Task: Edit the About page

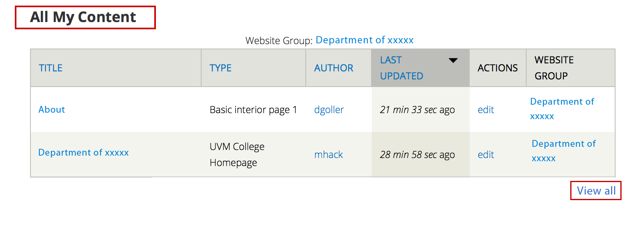Action: tap(486, 109)
